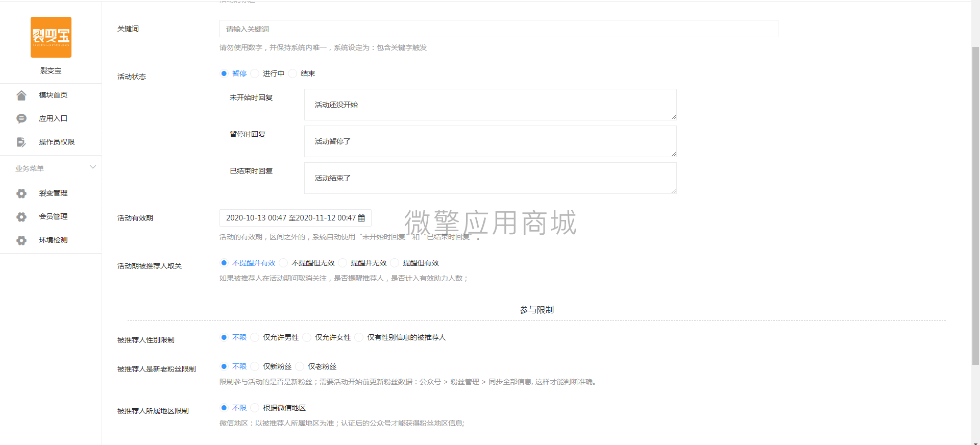The width and height of the screenshot is (980, 445).
Task: Click the gear icon beside 裂变管理
Action: [21, 193]
